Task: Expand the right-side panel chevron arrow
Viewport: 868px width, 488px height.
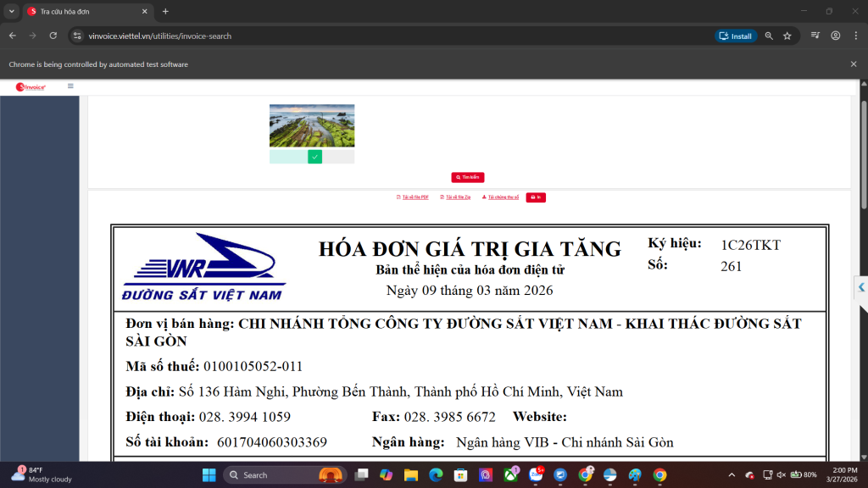Action: click(x=861, y=288)
